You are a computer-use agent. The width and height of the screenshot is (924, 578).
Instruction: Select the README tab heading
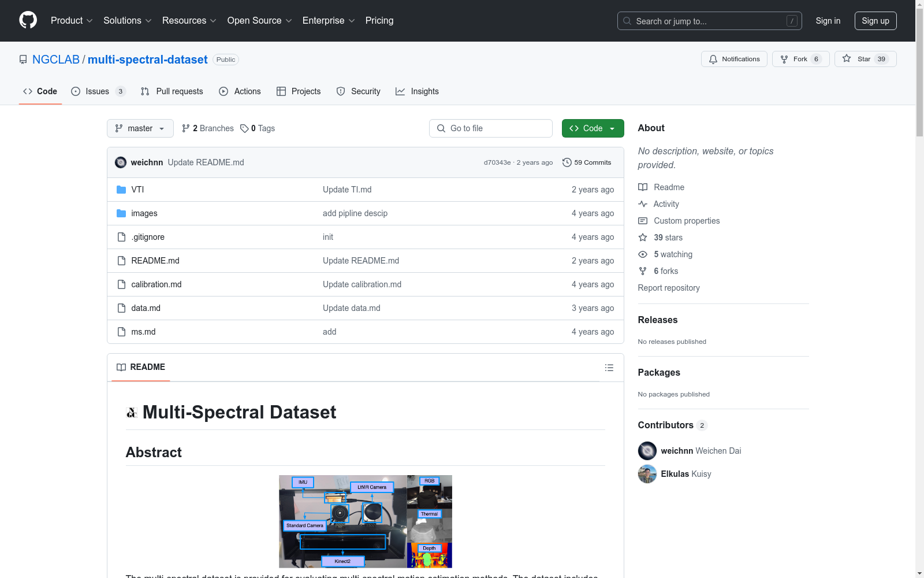[x=141, y=367]
